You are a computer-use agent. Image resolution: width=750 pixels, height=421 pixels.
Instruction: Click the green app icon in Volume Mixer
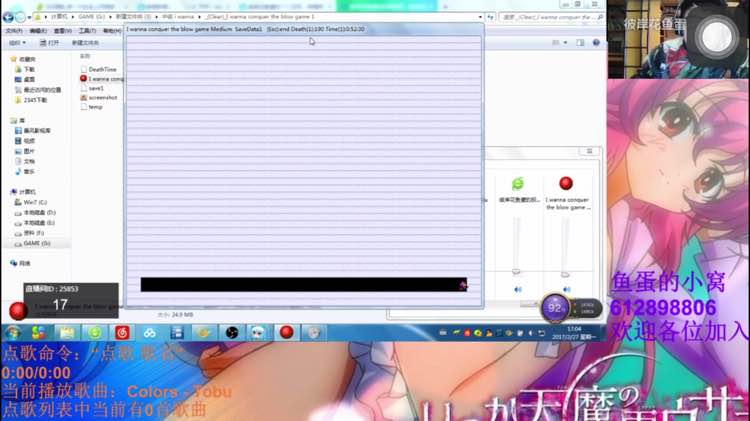(518, 184)
